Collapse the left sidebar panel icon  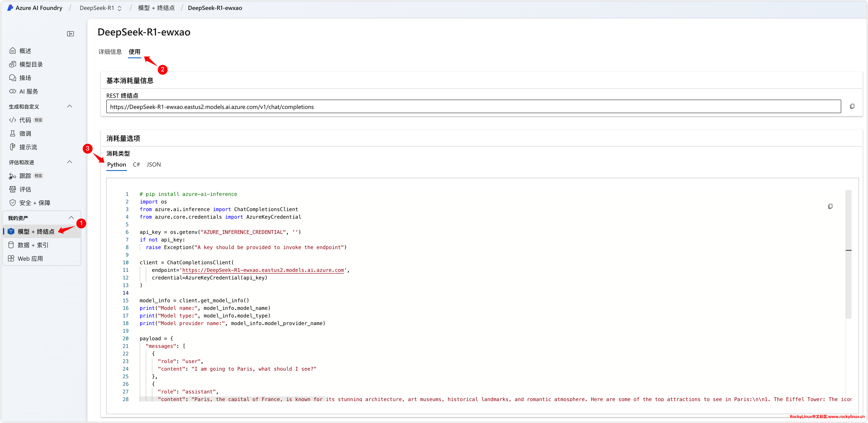[70, 34]
